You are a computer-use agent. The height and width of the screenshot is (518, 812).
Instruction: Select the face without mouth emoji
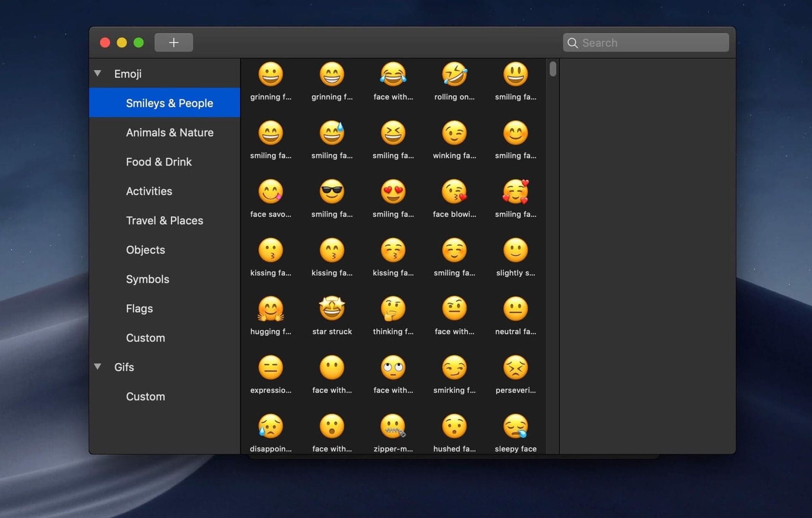[332, 368]
